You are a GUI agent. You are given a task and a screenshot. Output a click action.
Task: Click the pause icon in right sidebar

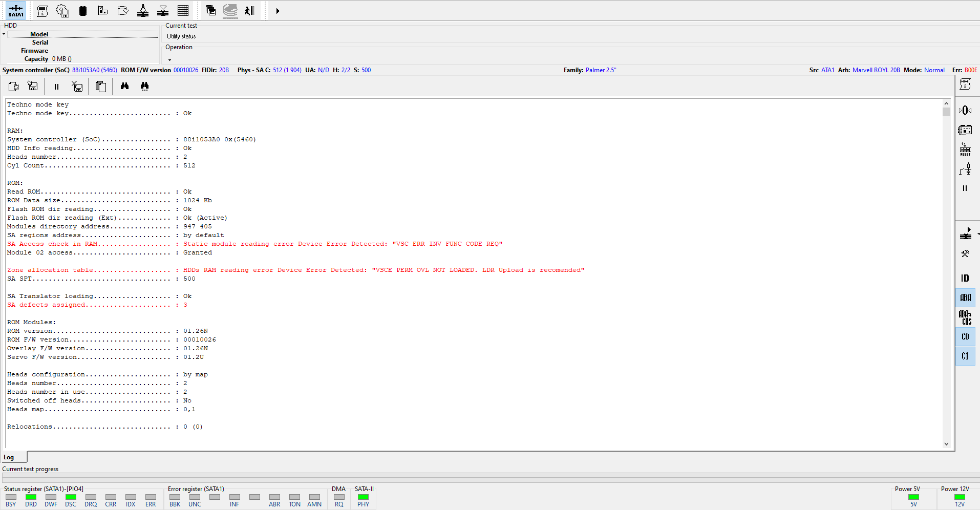coord(965,188)
